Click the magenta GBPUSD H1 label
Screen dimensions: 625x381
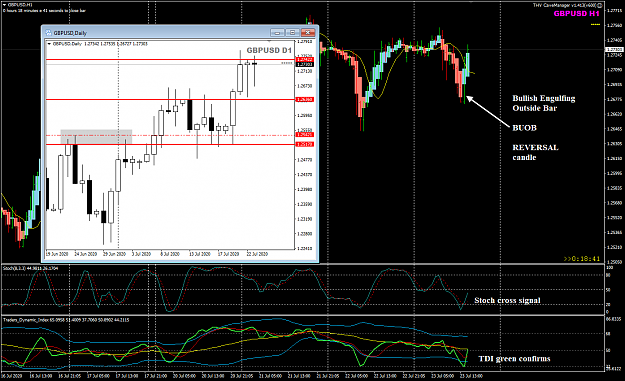point(576,14)
